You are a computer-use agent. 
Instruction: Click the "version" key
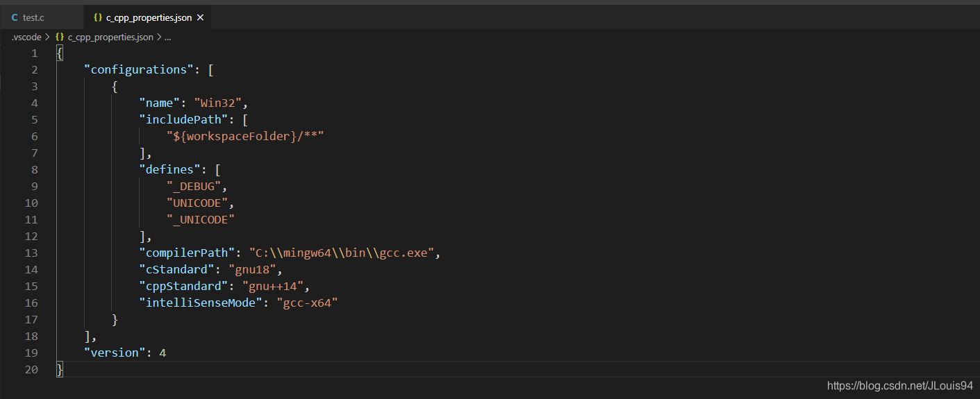115,353
